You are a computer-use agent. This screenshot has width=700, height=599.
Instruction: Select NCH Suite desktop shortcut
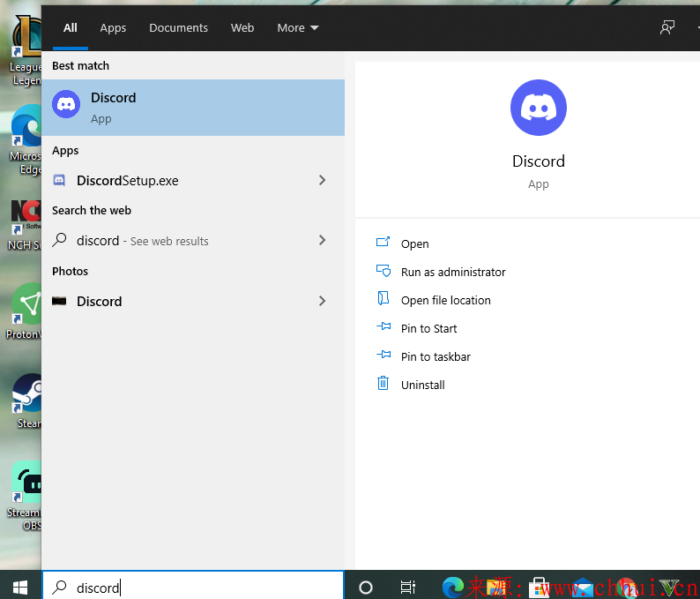(x=25, y=225)
